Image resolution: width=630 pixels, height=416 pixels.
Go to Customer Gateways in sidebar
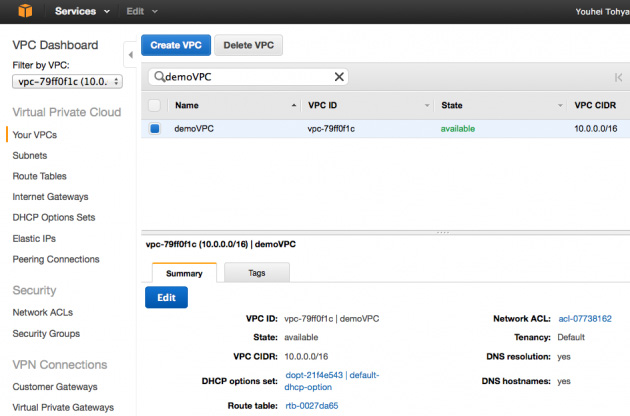coord(55,387)
